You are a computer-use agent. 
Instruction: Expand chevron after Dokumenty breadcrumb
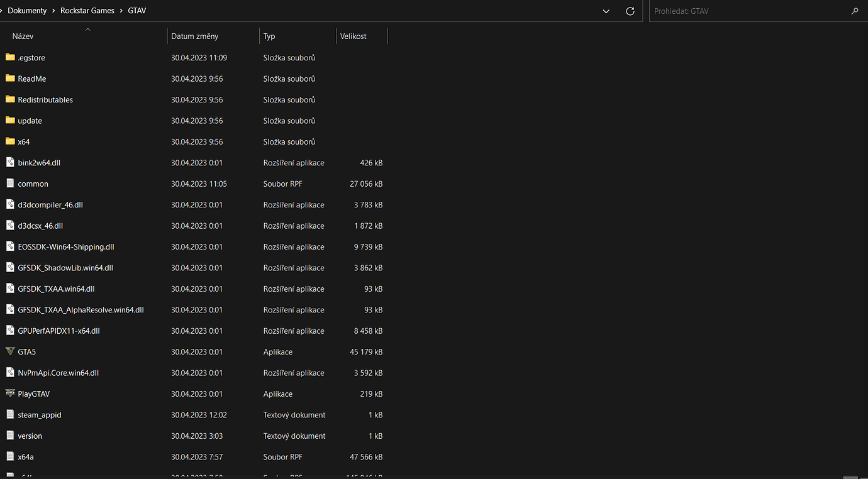[53, 11]
